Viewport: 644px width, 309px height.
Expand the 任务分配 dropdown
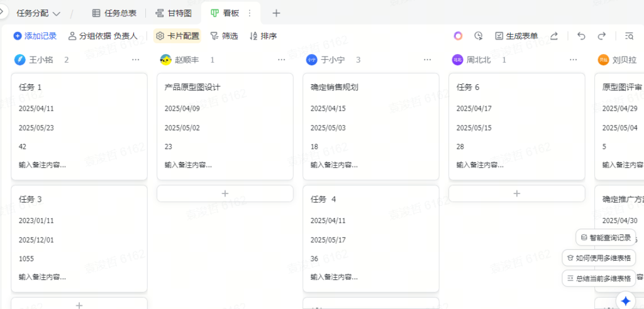point(39,13)
